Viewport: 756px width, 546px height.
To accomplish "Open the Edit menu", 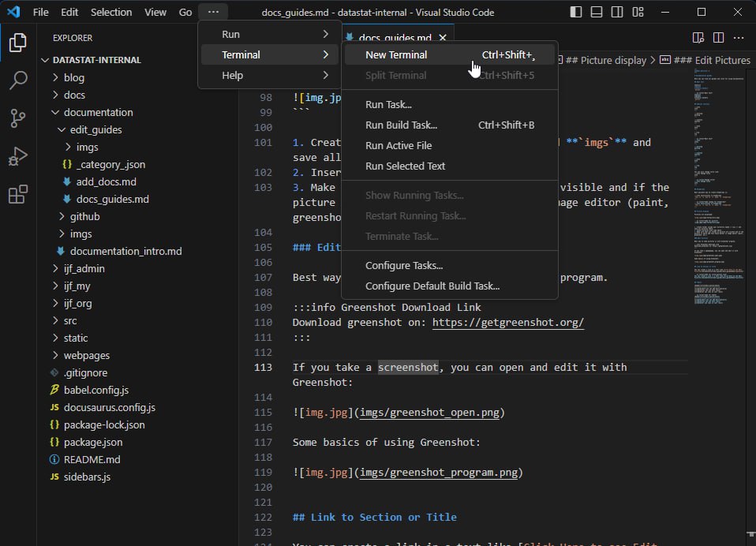I will pos(69,12).
